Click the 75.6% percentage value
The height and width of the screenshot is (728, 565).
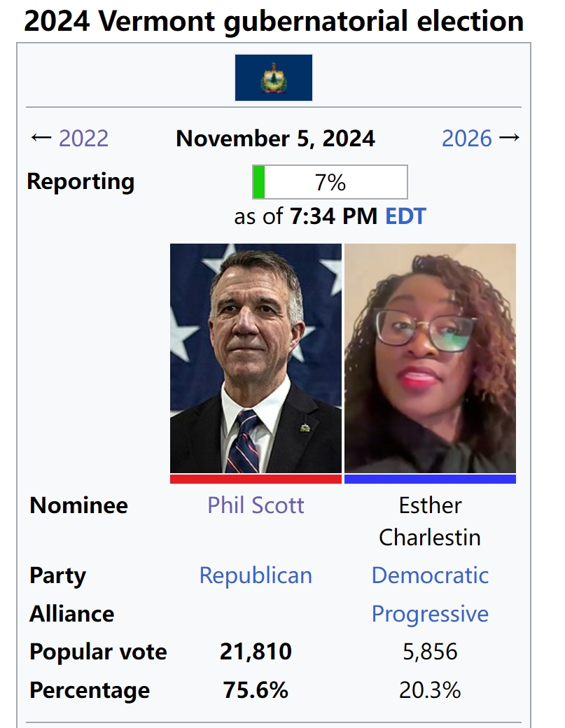[x=256, y=690]
